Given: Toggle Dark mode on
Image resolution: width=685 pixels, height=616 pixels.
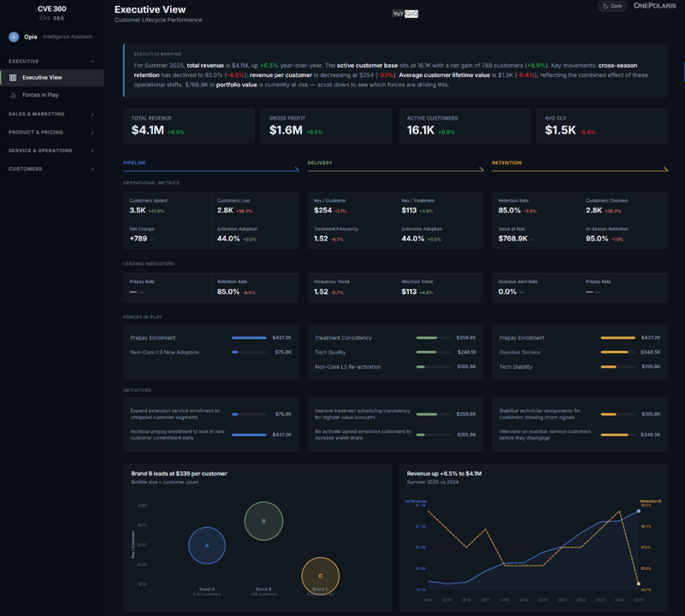Looking at the screenshot, I should (612, 6).
